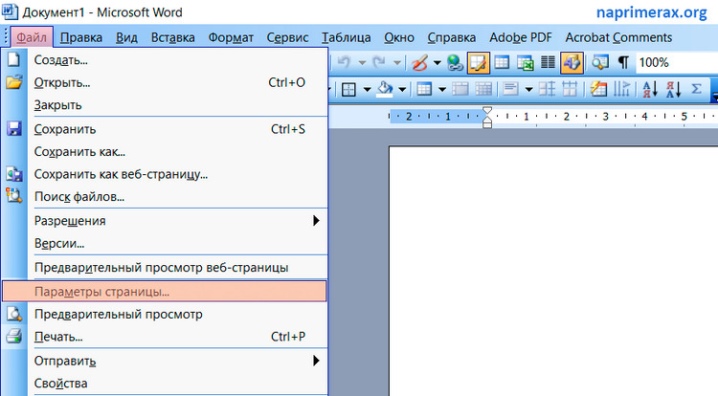Screen dimensions: 718x396
Task: Open the Сервис menu
Action: [x=287, y=38]
